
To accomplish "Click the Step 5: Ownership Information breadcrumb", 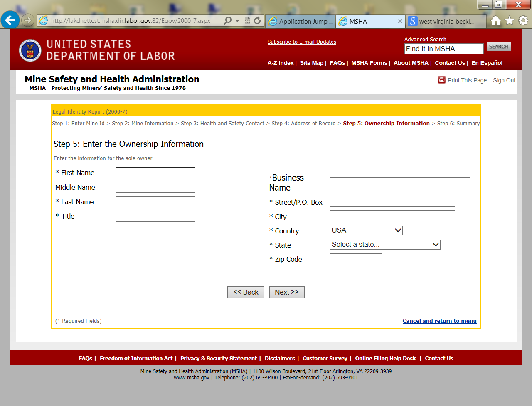I will click(386, 124).
